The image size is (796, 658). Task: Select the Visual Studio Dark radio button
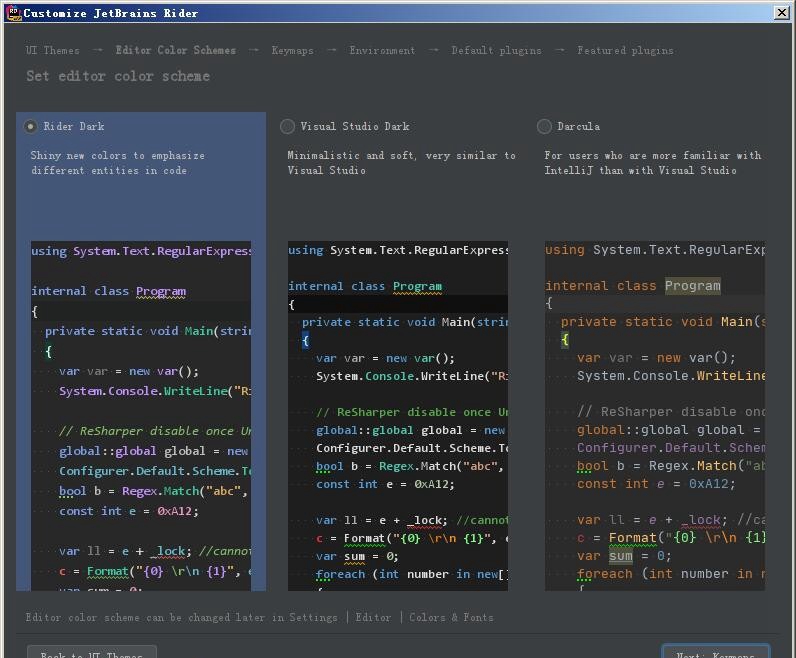tap(287, 126)
